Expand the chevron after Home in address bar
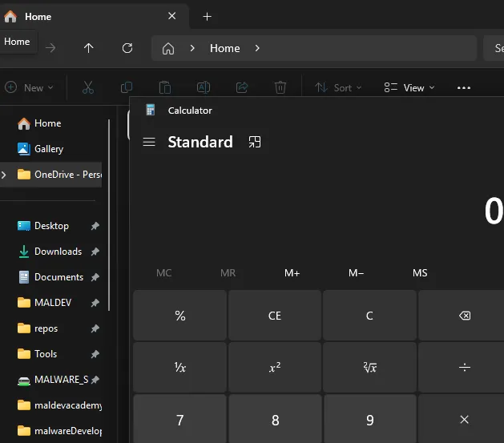 pos(257,48)
